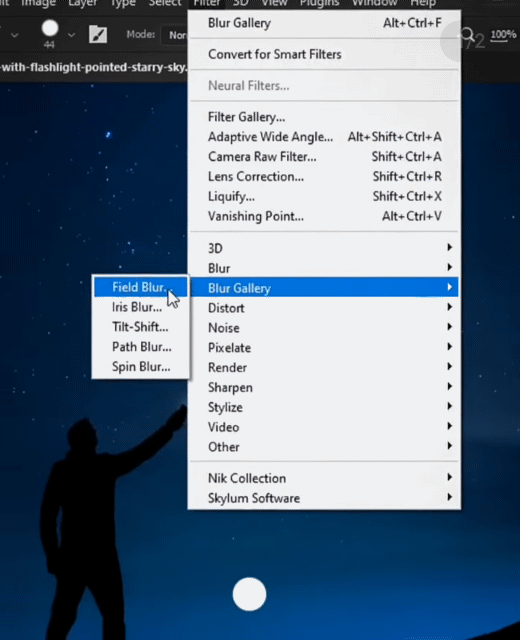
Task: Select Field Blur from submenu
Action: 141,287
